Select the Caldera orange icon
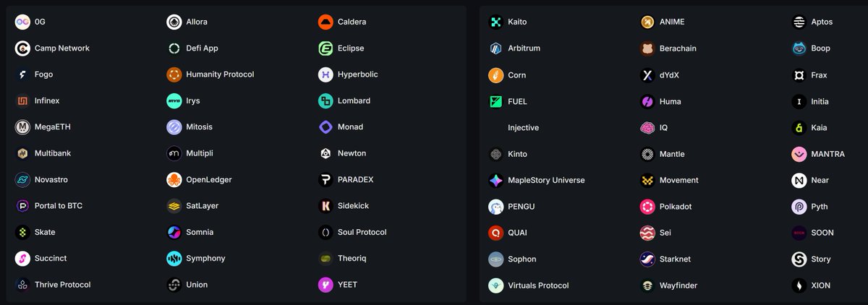This screenshot has width=868, height=305. tap(325, 22)
